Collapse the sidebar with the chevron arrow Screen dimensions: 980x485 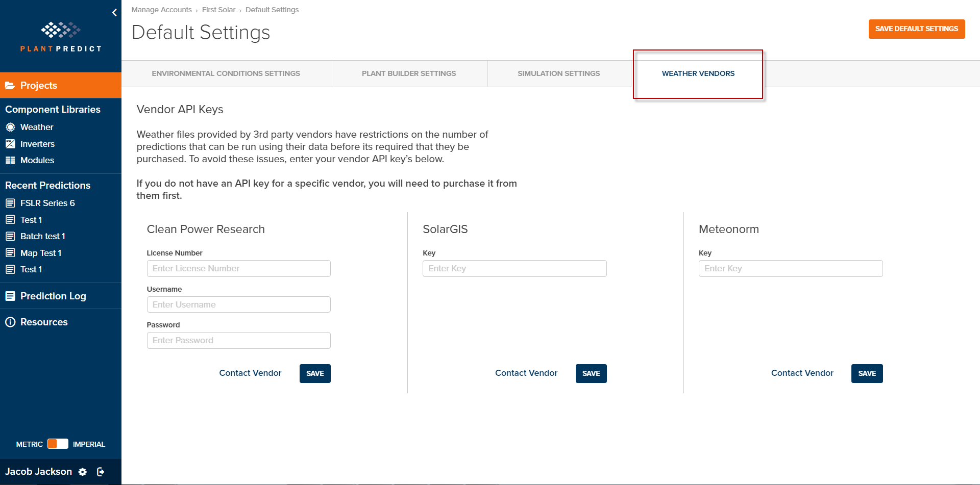pyautogui.click(x=114, y=12)
